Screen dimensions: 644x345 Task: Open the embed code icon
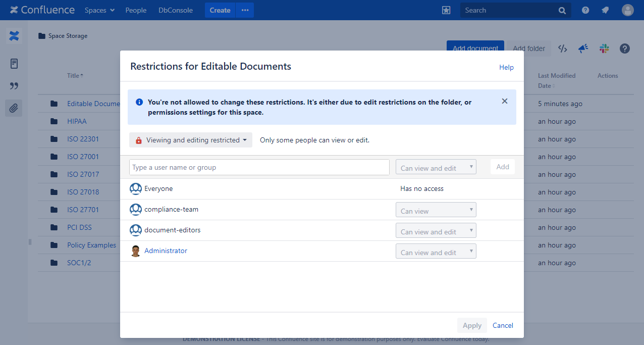(563, 48)
